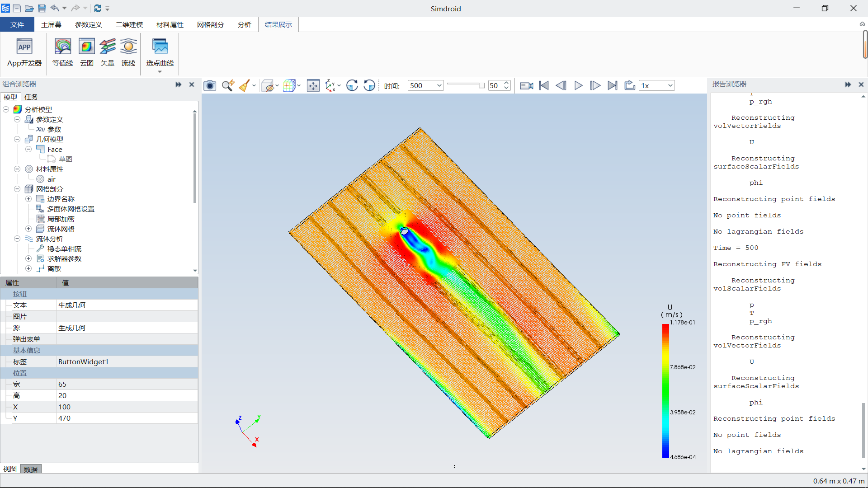Click the reset/rewind playback control icon

[x=544, y=85]
